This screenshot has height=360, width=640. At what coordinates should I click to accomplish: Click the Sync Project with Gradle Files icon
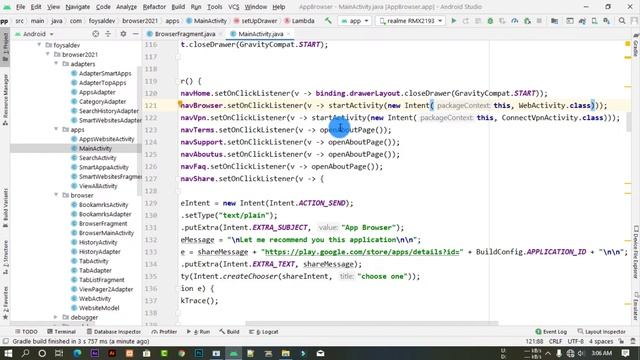[582, 21]
